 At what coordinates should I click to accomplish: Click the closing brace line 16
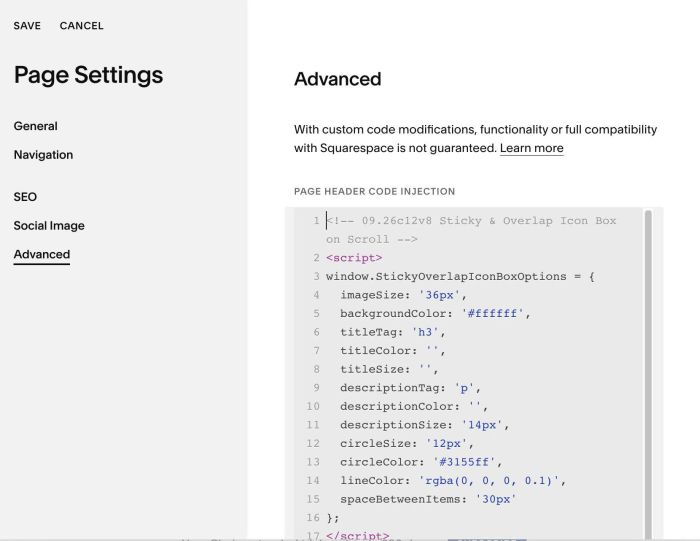click(333, 518)
